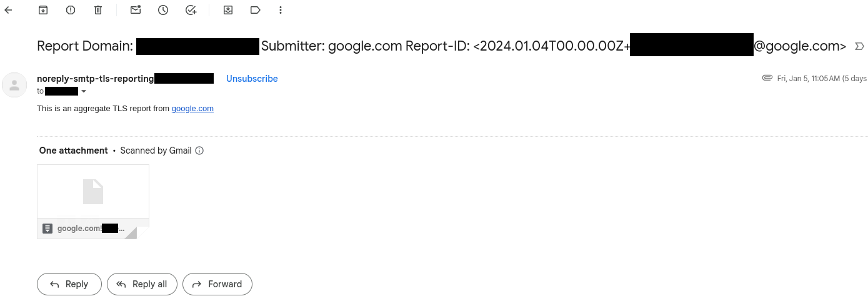The image size is (868, 306).
Task: Delete the email with trash icon
Action: tap(98, 10)
